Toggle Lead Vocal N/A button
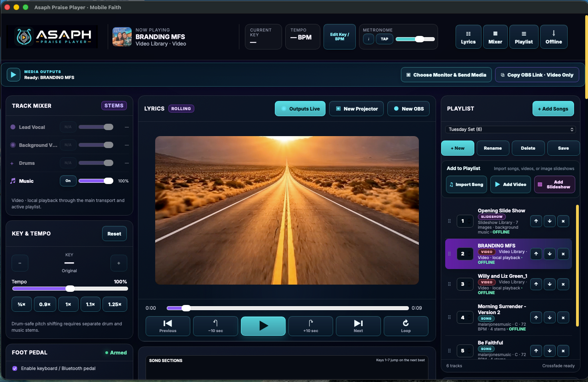This screenshot has height=382, width=588. click(x=68, y=127)
